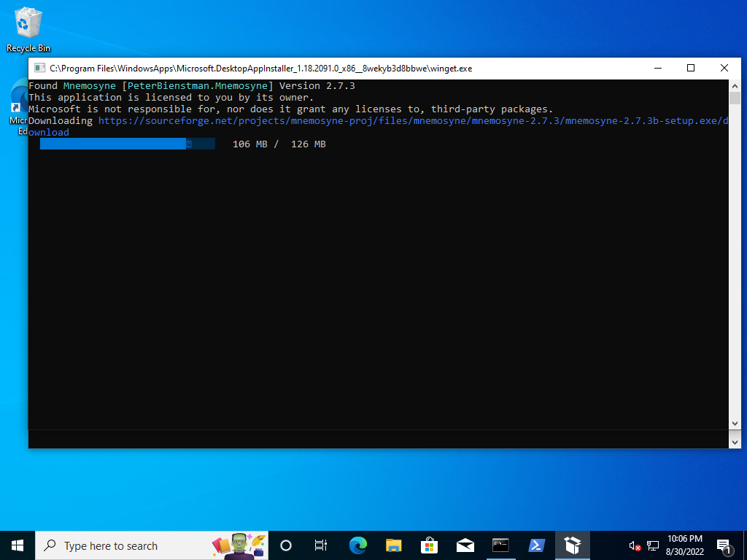
Task: Open the Mail app from the taskbar
Action: point(465,545)
